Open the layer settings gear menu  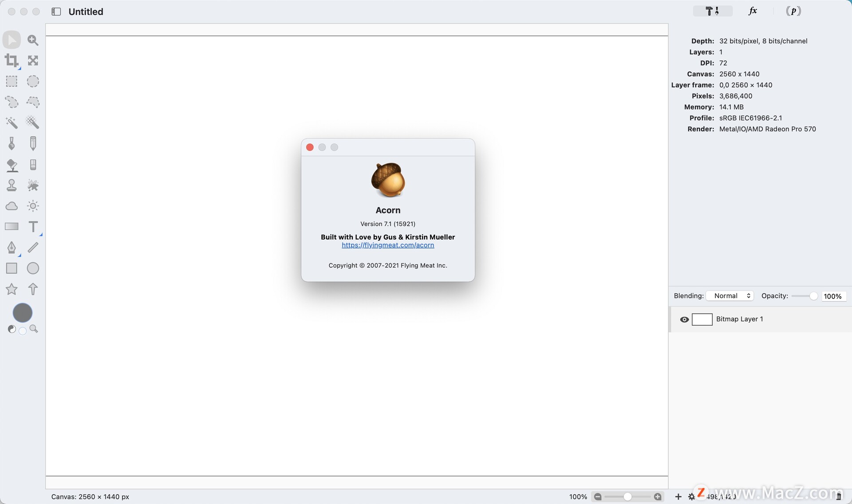[691, 497]
